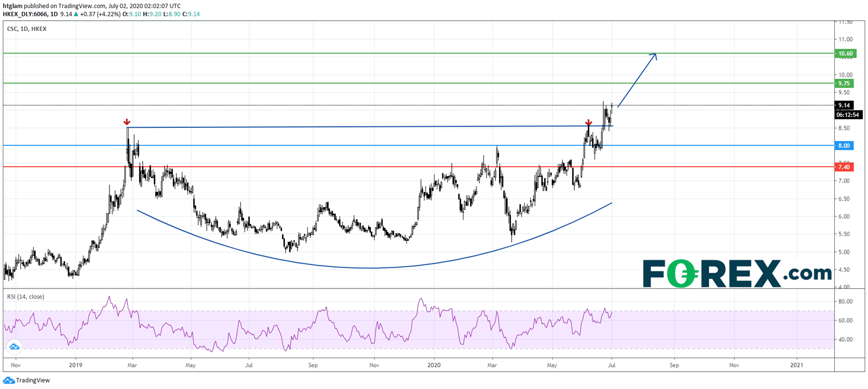The width and height of the screenshot is (868, 389).
Task: Open the RSI (14, close) indicator label
Action: click(x=26, y=297)
